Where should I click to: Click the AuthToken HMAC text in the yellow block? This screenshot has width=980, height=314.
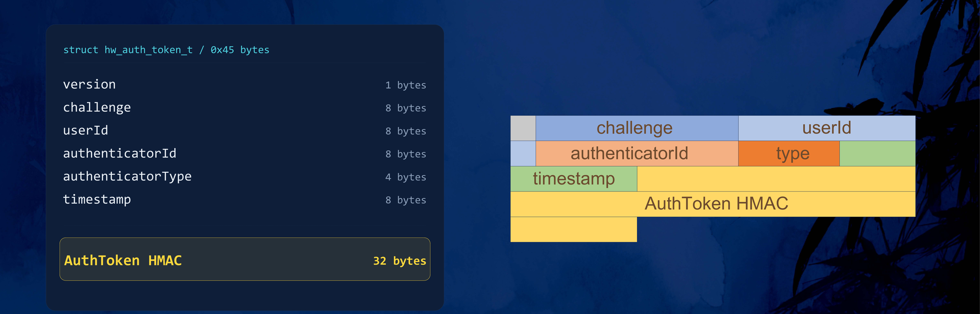click(x=716, y=204)
